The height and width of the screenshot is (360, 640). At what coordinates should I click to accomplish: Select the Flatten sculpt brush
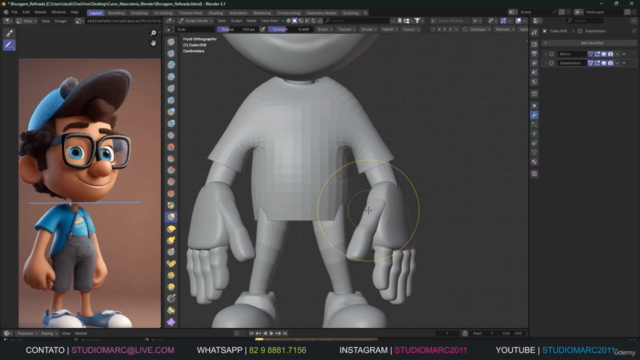171,158
